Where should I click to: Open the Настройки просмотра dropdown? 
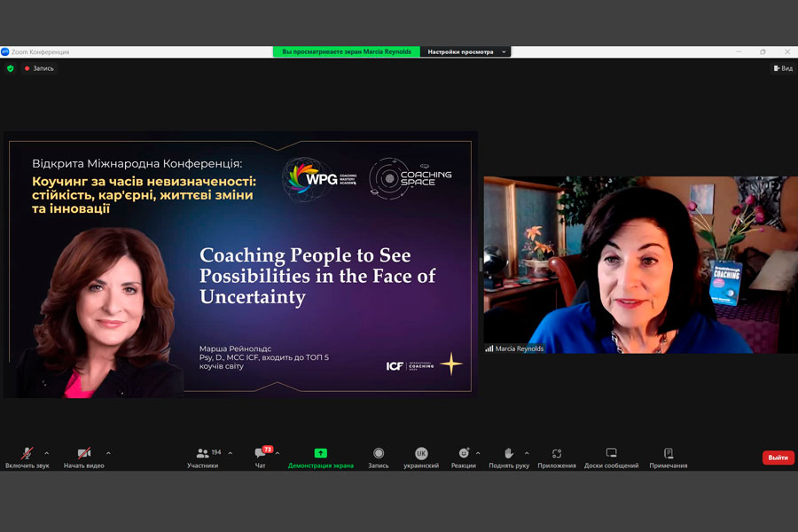tap(466, 51)
